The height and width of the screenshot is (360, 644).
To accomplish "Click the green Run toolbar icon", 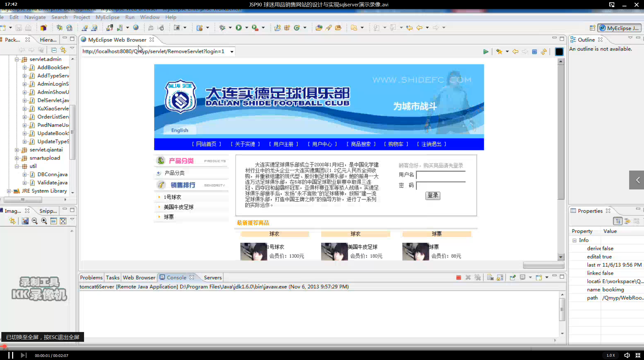I will click(x=239, y=28).
